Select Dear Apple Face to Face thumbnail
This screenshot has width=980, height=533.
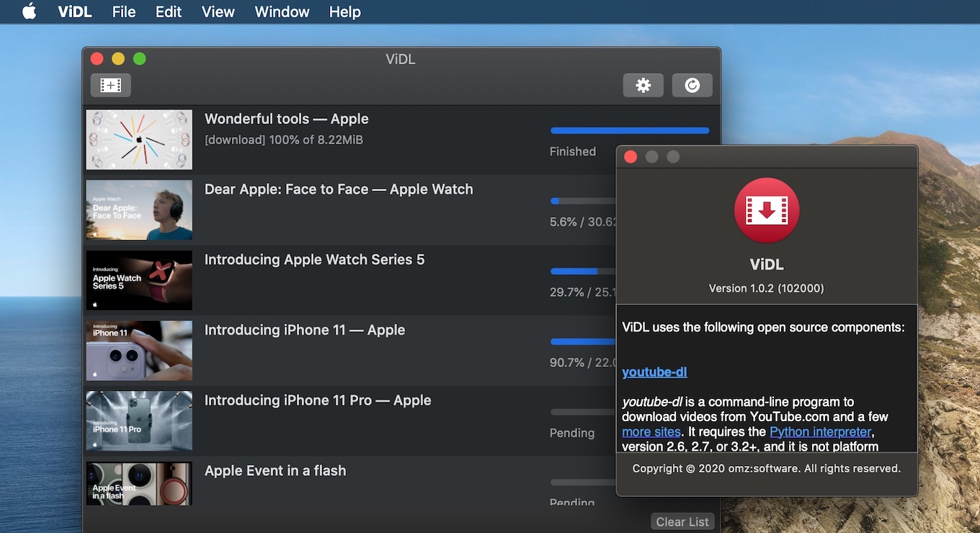coord(139,210)
